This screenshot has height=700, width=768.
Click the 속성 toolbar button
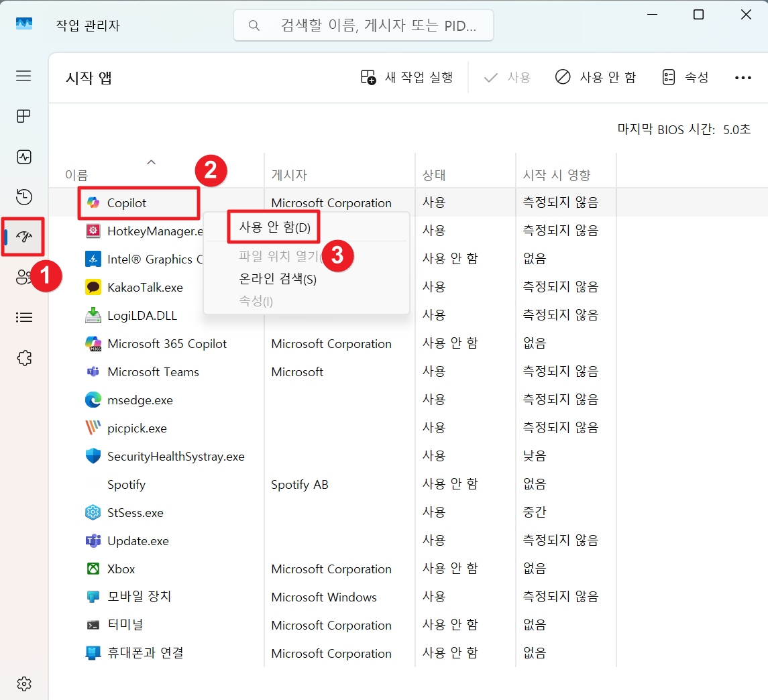pyautogui.click(x=685, y=77)
